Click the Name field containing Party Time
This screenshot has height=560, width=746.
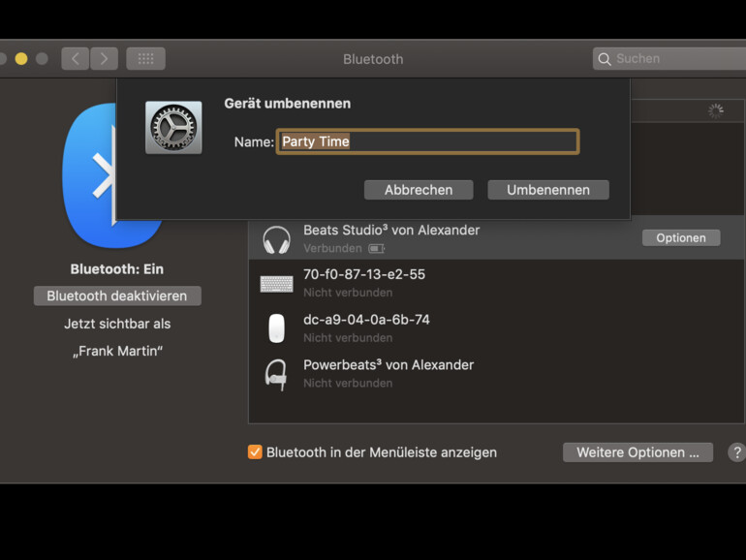[427, 141]
